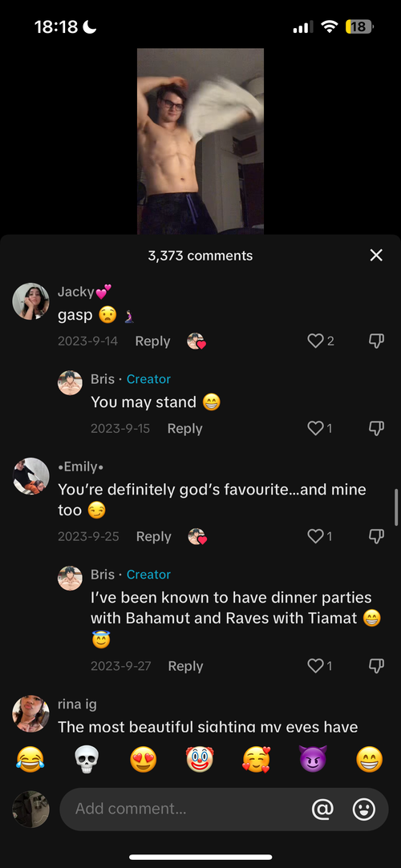Like Bris's "You may stand" reply
Screen dimensions: 401x868
coord(315,428)
